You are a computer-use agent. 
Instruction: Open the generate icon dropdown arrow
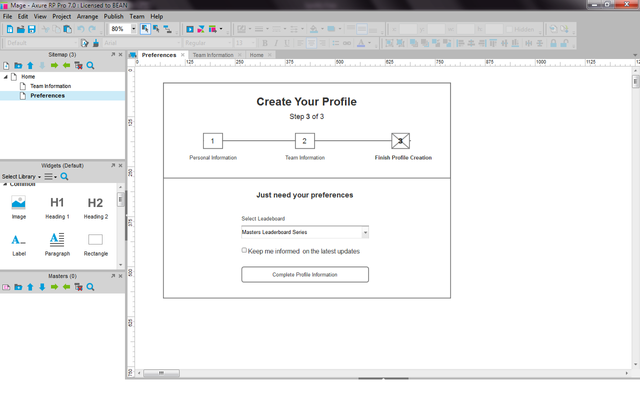pos(221,29)
